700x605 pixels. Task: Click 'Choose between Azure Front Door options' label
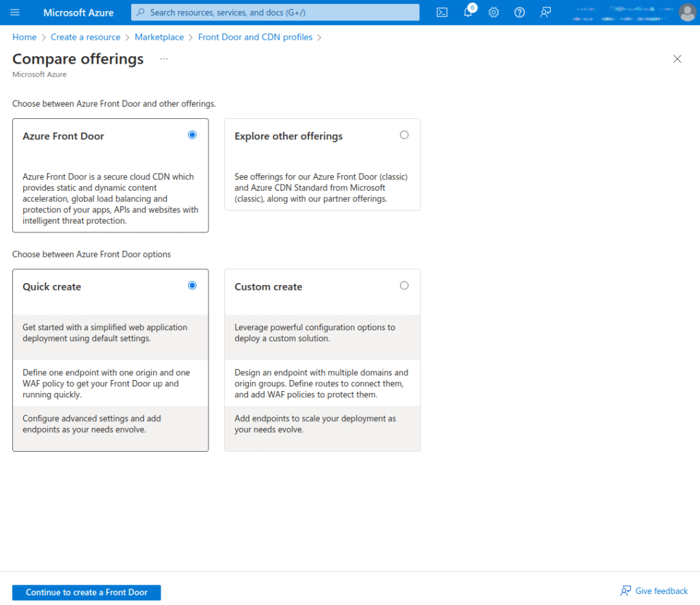point(92,254)
